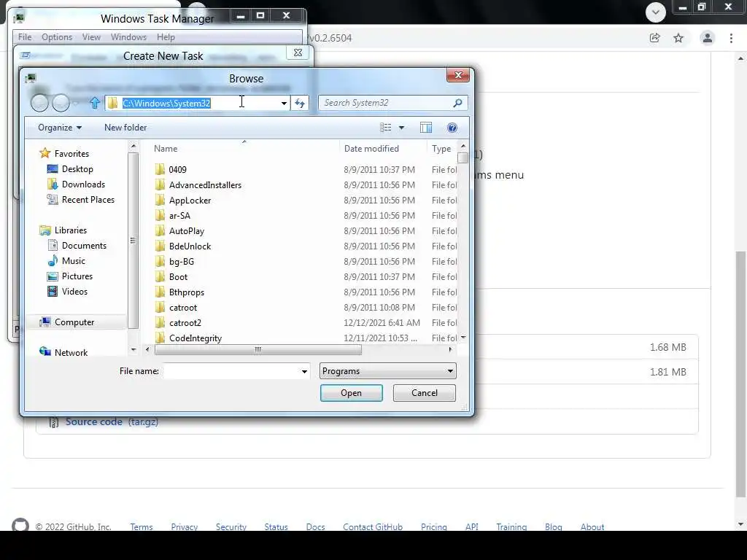Click the back navigation button in Browse dialog

[39, 103]
